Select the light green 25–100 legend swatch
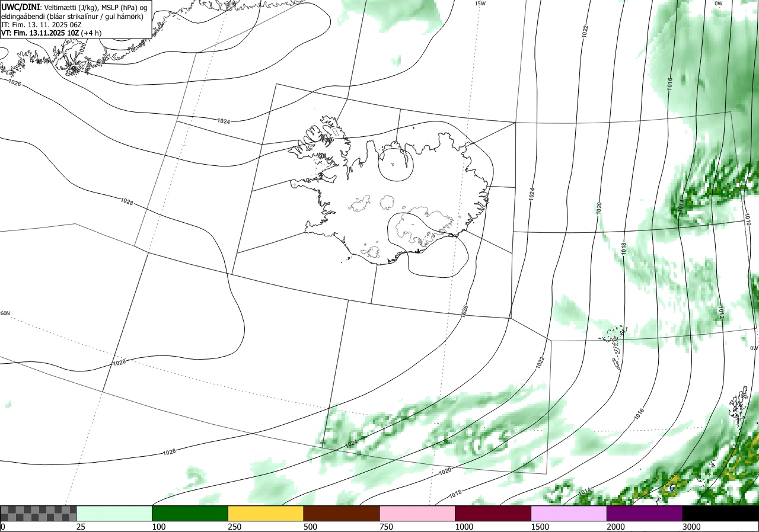The image size is (759, 532). [114, 513]
